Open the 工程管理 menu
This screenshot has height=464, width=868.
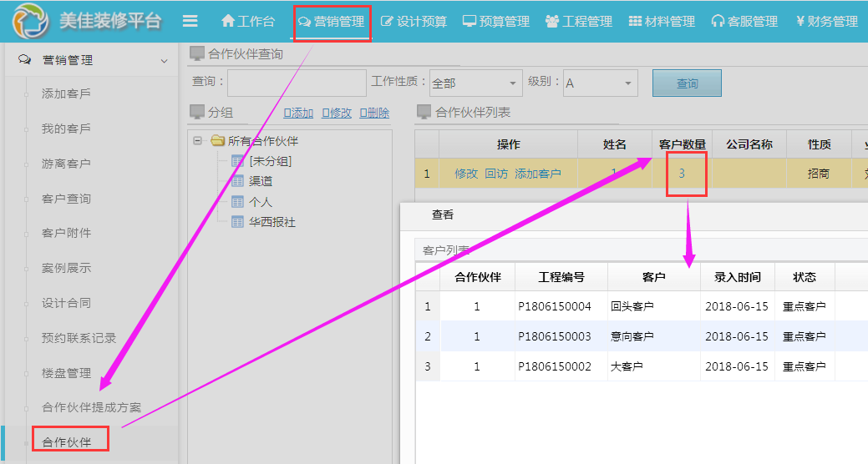coord(578,22)
